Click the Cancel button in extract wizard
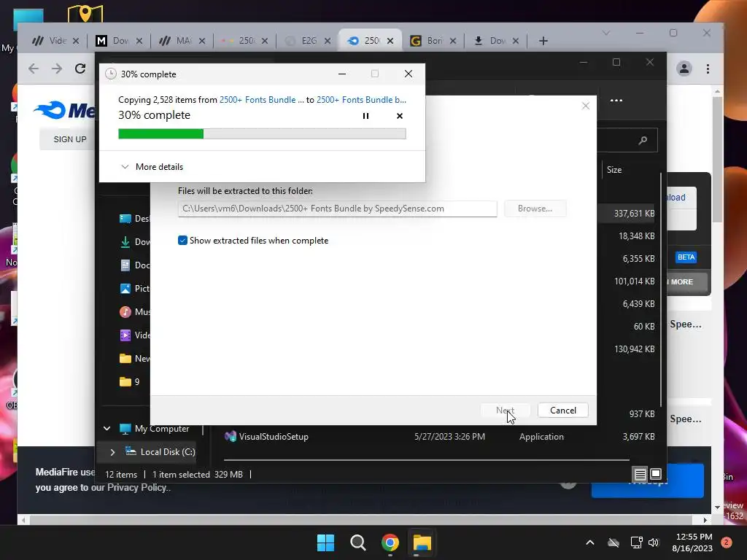 coord(562,410)
